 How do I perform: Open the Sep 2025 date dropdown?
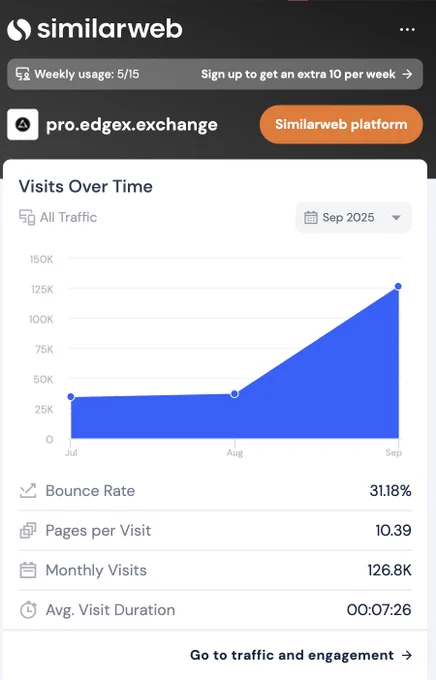354,217
